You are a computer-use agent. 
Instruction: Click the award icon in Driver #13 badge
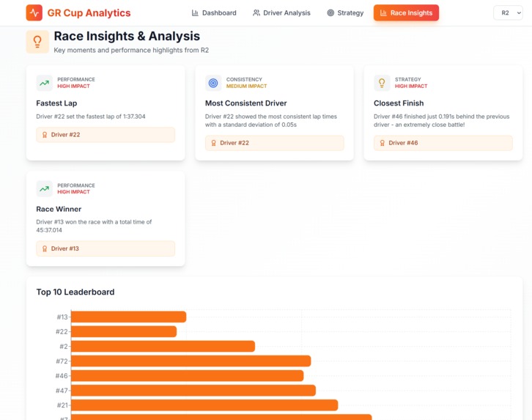click(x=45, y=248)
